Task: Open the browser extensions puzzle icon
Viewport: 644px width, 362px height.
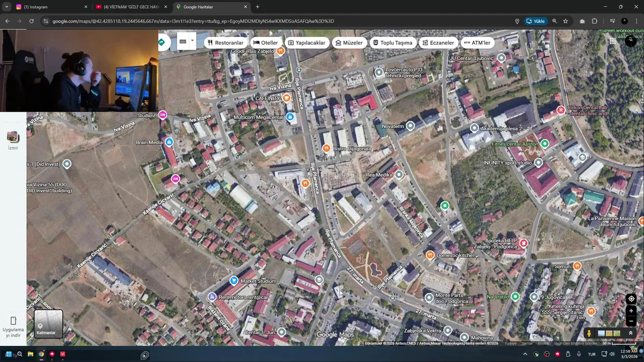Action: coord(594,21)
